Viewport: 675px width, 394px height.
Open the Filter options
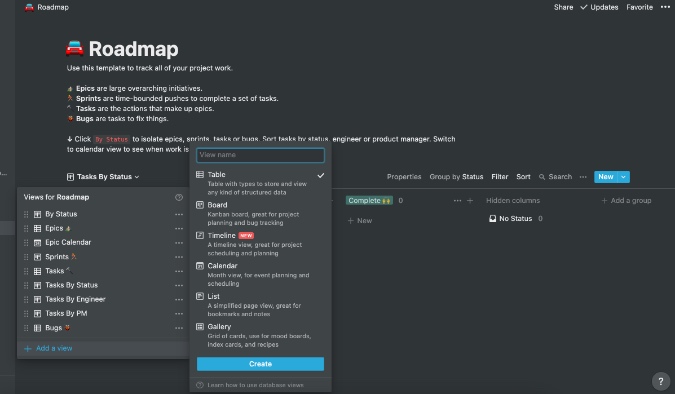499,177
